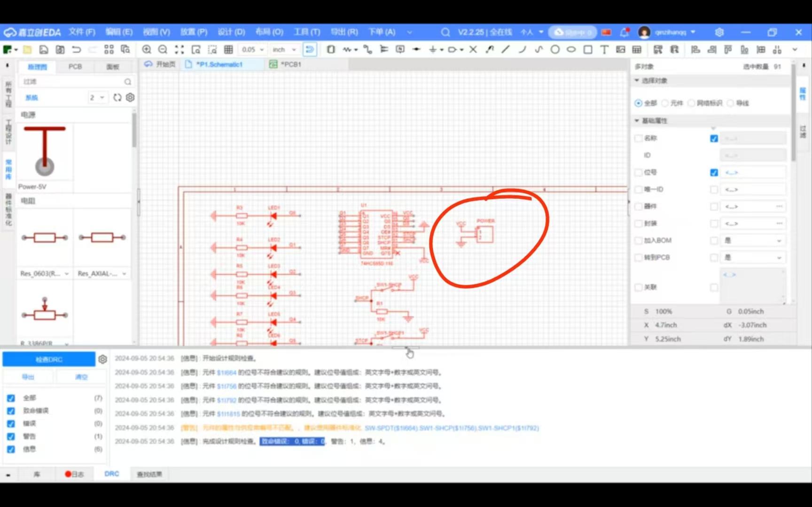The height and width of the screenshot is (507, 812).
Task: Click the 清空 button
Action: (81, 377)
